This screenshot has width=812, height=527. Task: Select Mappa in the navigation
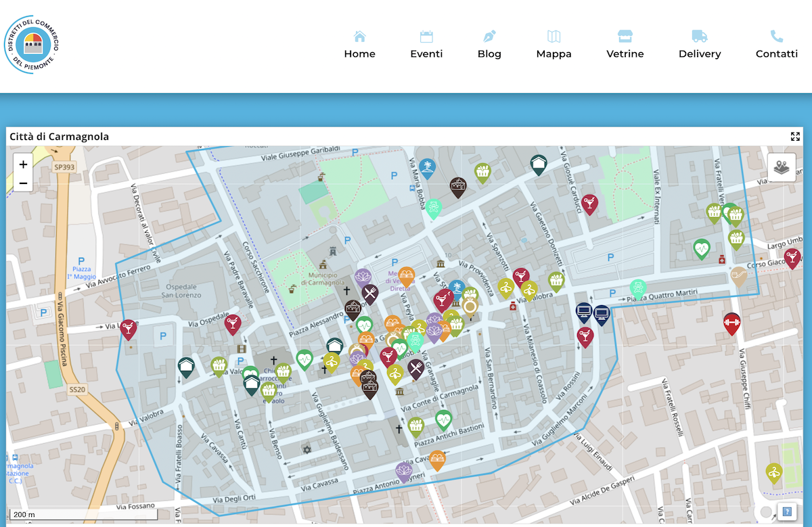point(554,45)
